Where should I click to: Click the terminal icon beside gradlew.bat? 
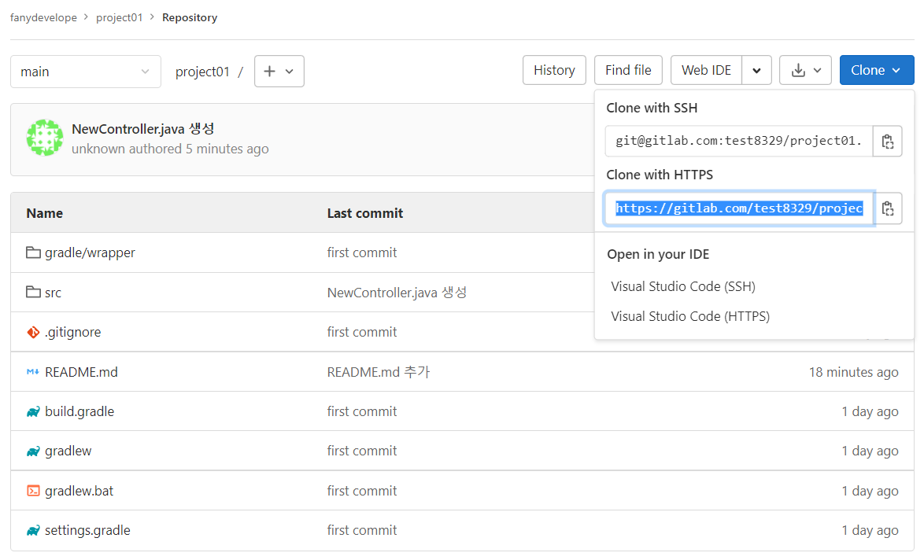point(31,490)
